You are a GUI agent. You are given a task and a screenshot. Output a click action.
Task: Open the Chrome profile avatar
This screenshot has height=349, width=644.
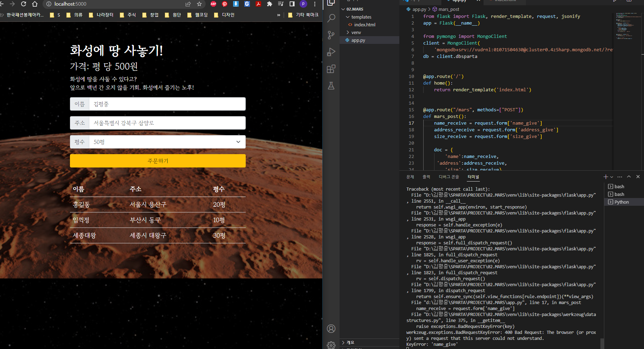[x=303, y=4]
